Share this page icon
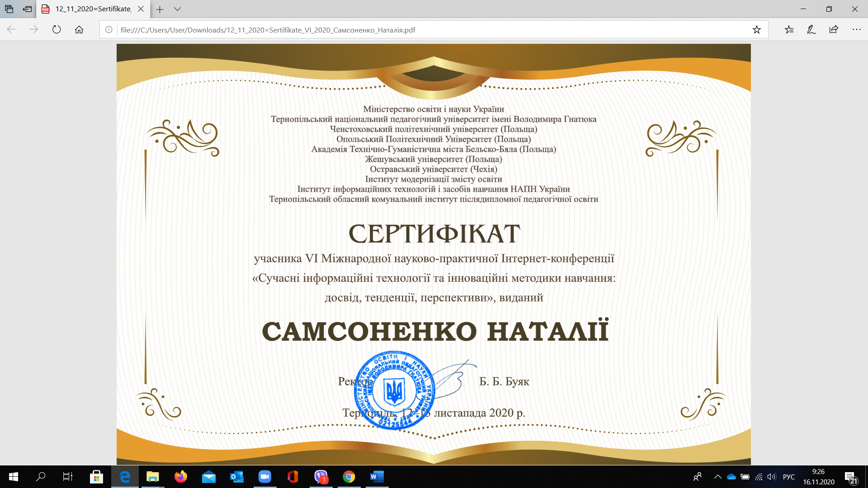This screenshot has height=488, width=868. (834, 30)
